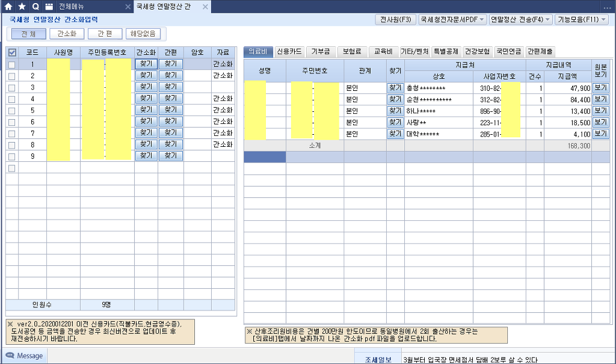
Task: Click row 3 간소화 찾기 button
Action: [x=146, y=87]
